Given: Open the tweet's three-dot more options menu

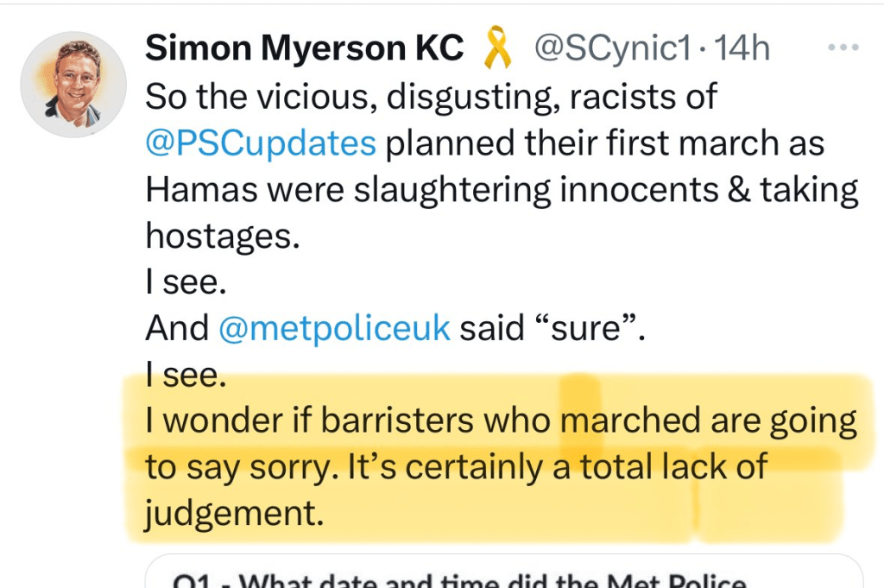Looking at the screenshot, I should coord(843,48).
